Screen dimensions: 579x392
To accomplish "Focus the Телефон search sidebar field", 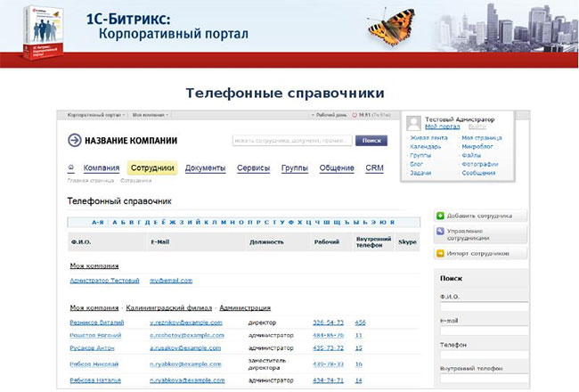I will (x=484, y=355).
